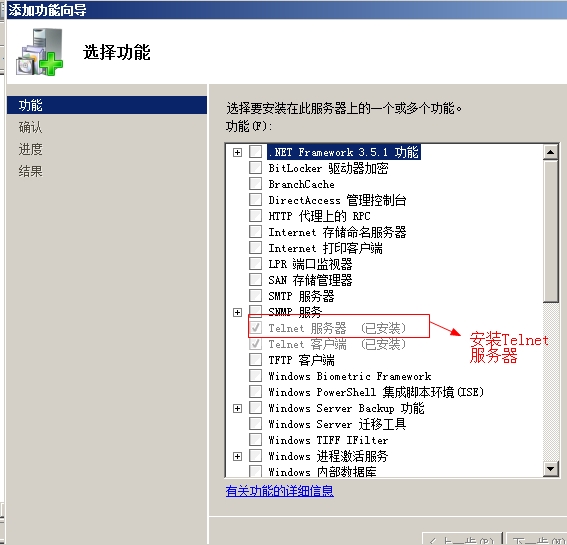Select the 确认 step in sidebar

pyautogui.click(x=30, y=127)
